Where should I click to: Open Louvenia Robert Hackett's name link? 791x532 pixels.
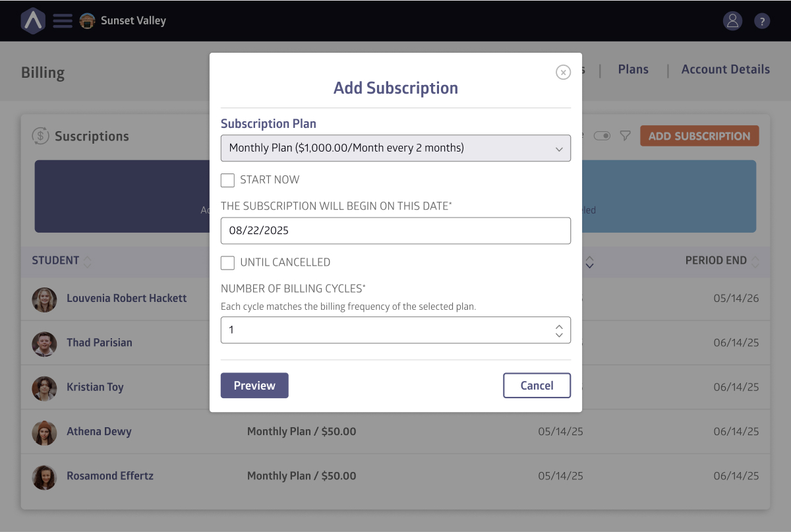[127, 298]
